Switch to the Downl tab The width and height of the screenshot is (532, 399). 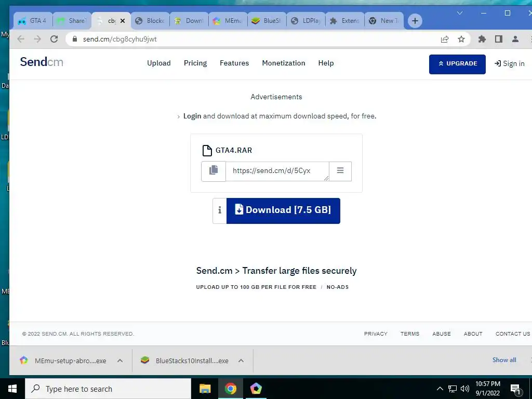coord(189,21)
